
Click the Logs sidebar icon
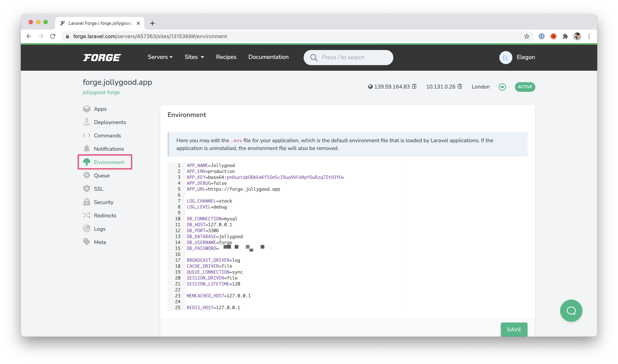pyautogui.click(x=87, y=228)
